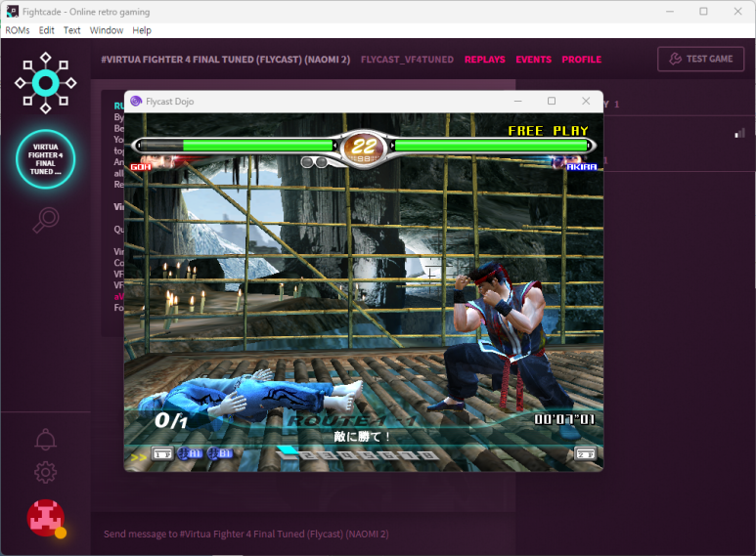Minimize the Fightcade window
Image resolution: width=756 pixels, height=556 pixels.
click(x=670, y=12)
